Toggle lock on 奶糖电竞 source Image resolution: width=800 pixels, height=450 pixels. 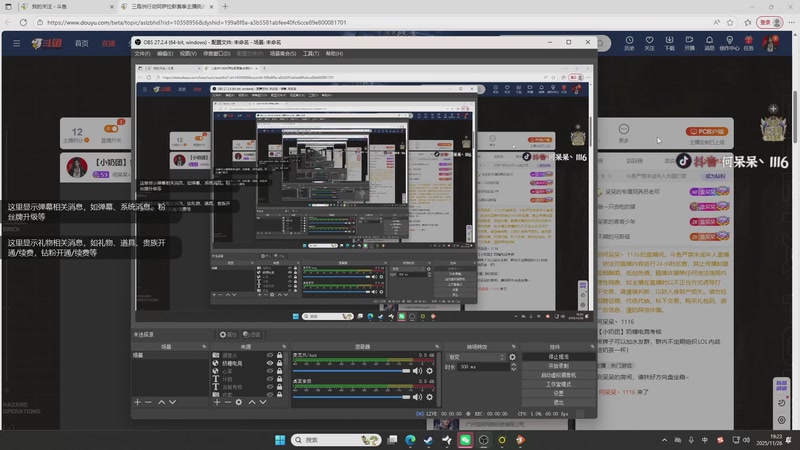point(279,363)
